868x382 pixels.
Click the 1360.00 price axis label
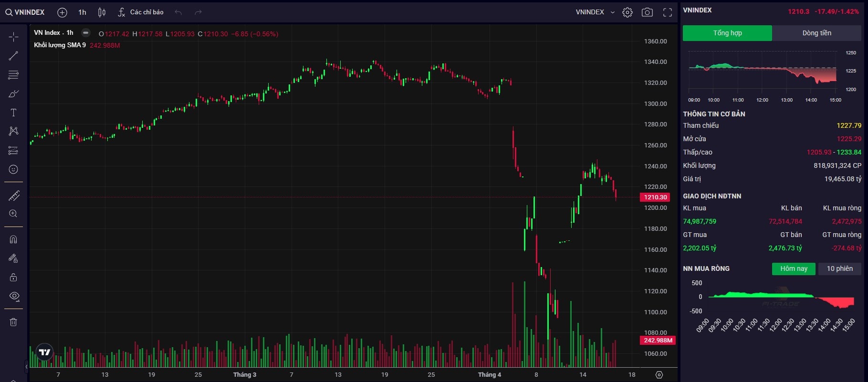(655, 41)
